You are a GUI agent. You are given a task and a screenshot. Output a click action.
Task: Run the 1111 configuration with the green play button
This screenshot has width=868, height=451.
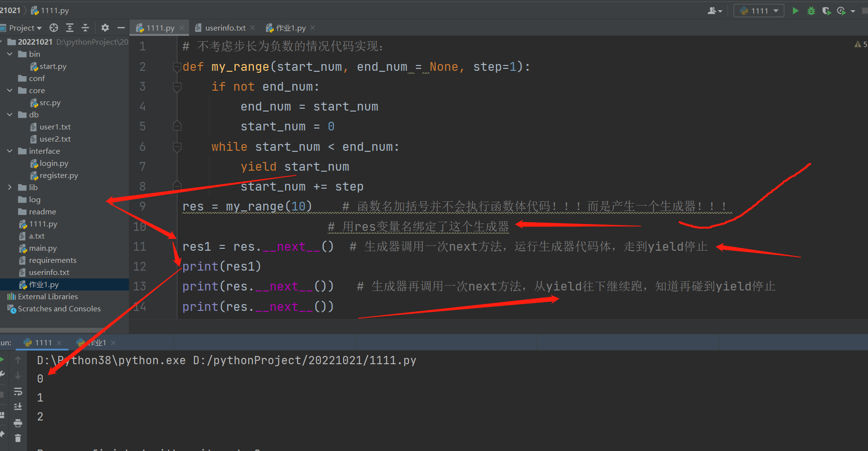click(x=795, y=11)
